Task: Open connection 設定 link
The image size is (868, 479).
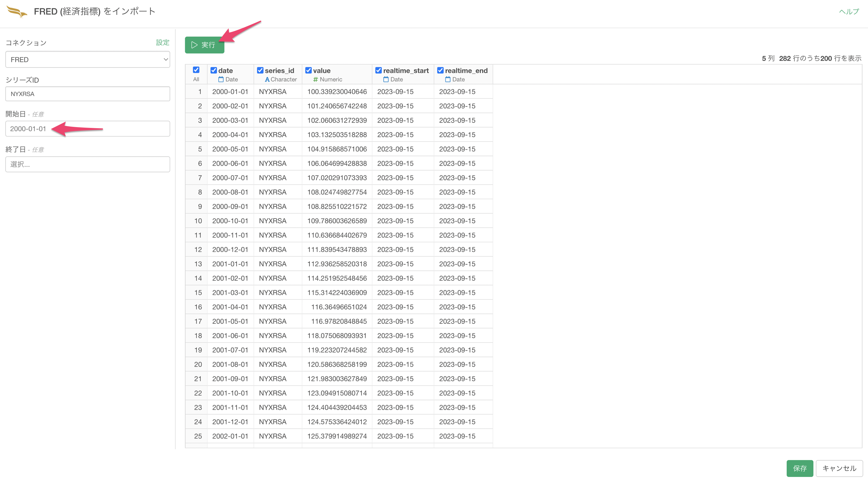Action: [x=163, y=43]
